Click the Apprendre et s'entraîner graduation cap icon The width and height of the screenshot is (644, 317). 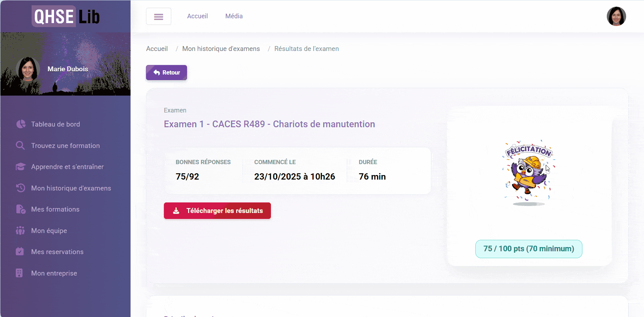[21, 167]
